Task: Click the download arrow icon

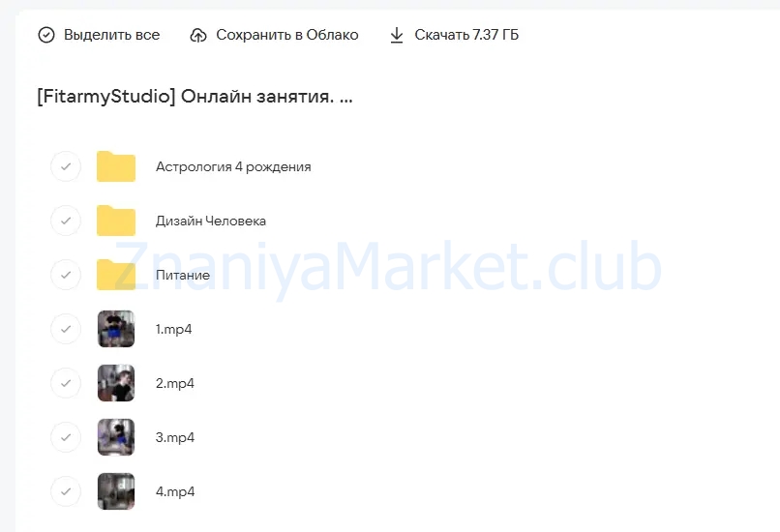Action: [x=397, y=35]
